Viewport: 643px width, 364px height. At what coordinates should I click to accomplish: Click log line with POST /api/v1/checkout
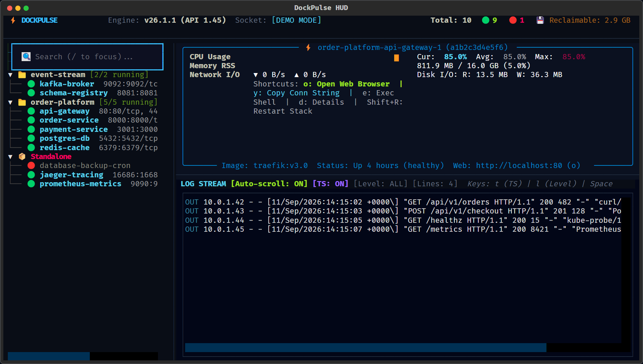[403, 211]
